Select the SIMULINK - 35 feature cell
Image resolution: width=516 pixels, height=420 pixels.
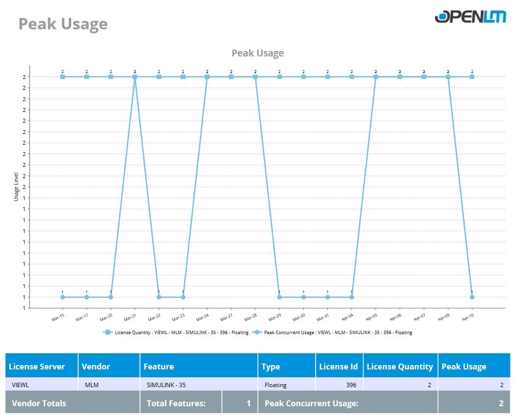(x=166, y=385)
